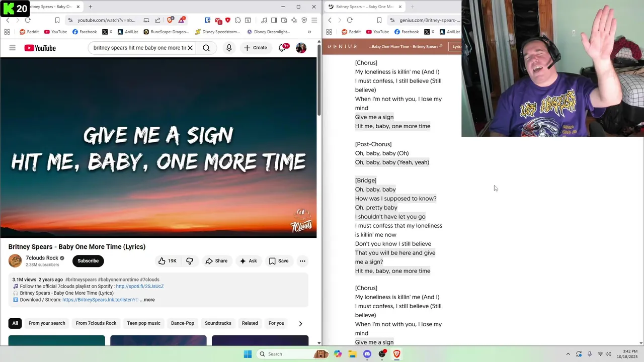Reload the YouTube browser window

(x=28, y=20)
